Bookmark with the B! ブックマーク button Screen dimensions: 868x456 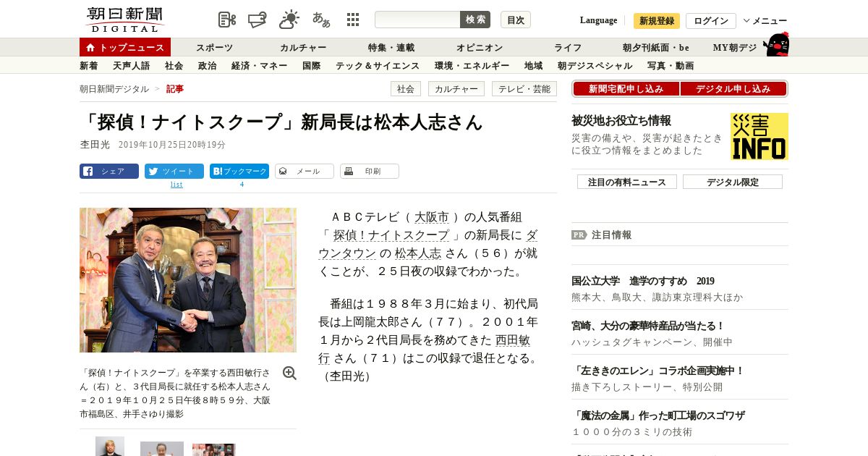[239, 172]
